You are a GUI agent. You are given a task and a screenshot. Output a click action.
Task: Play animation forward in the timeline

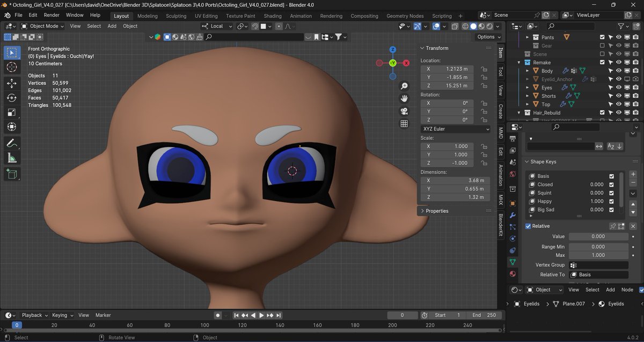[x=261, y=315]
